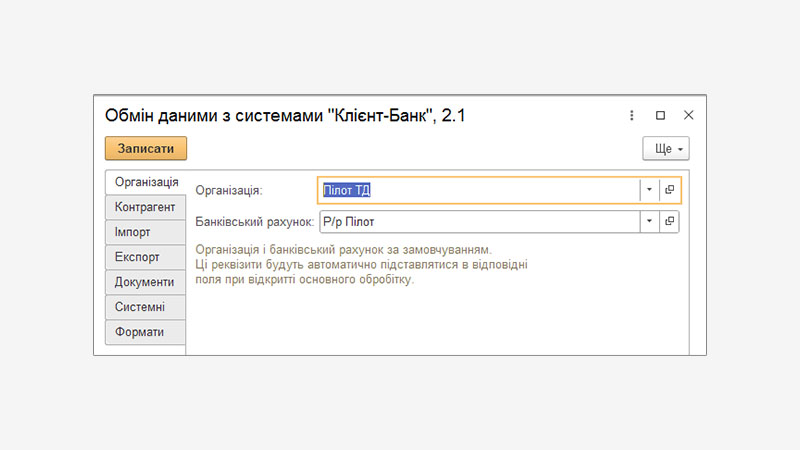800x450 pixels.
Task: Open the bank account record via the open-form icon
Action: tap(669, 221)
